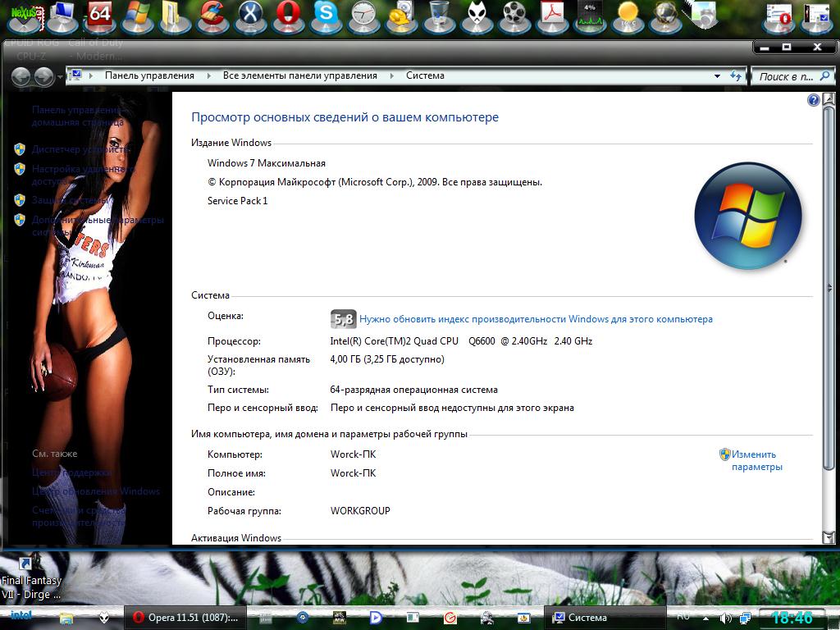Open the hard-hat disk tool dock icon
This screenshot has width=840, height=630.
tap(400, 16)
